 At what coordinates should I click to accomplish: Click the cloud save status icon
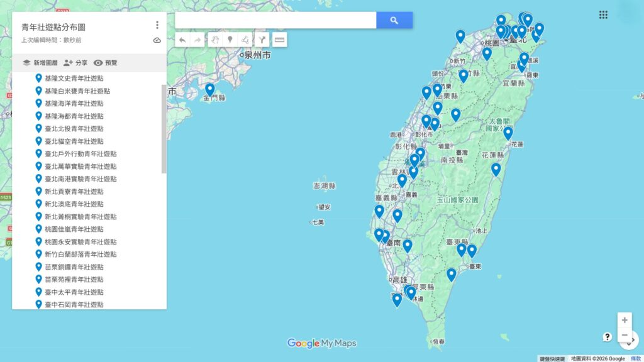pos(157,40)
